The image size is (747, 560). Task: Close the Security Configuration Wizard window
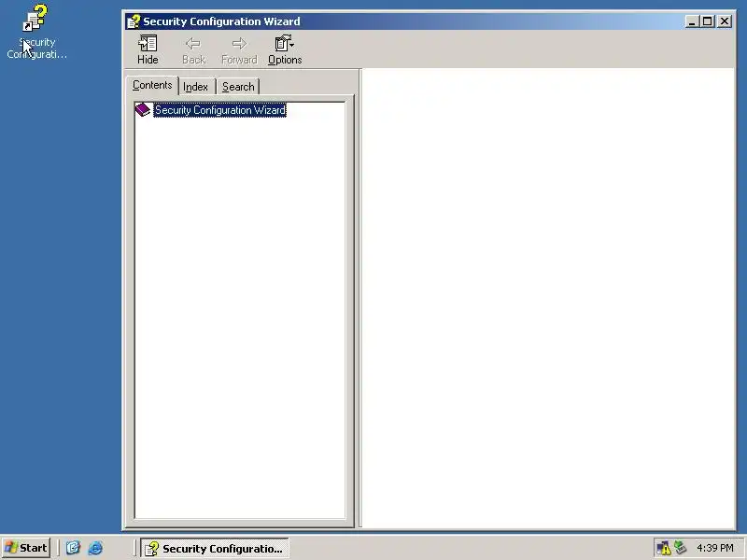click(x=725, y=21)
